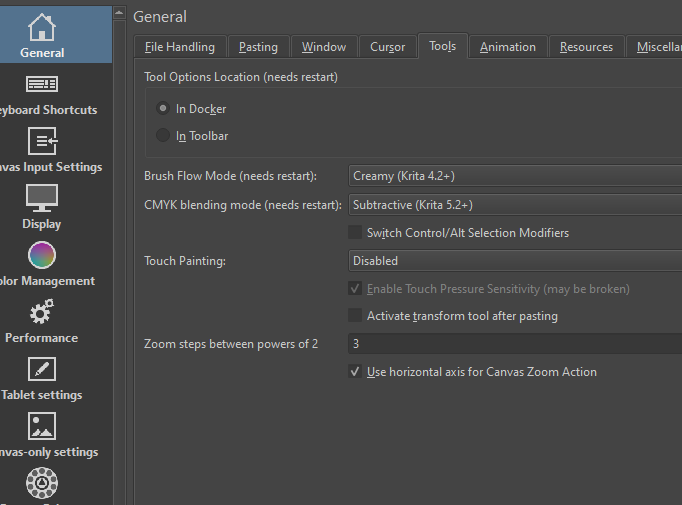Image resolution: width=682 pixels, height=505 pixels.
Task: Open the Touch Painting dropdown
Action: click(x=514, y=261)
